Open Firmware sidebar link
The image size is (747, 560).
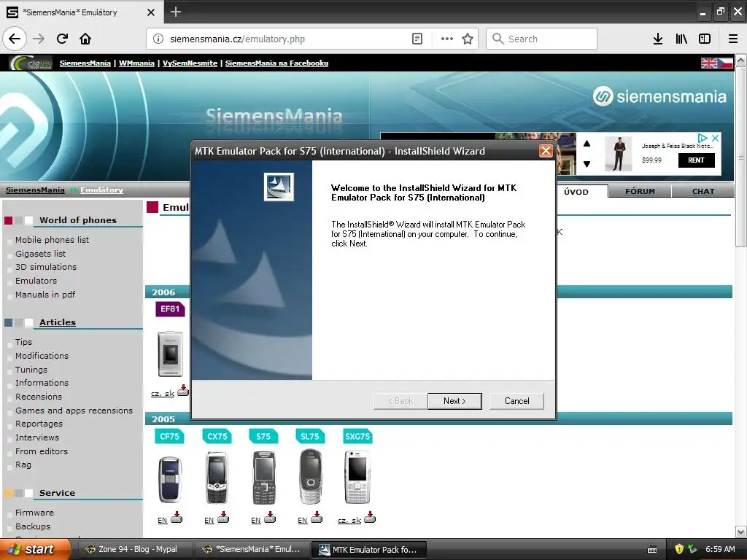pyautogui.click(x=34, y=513)
